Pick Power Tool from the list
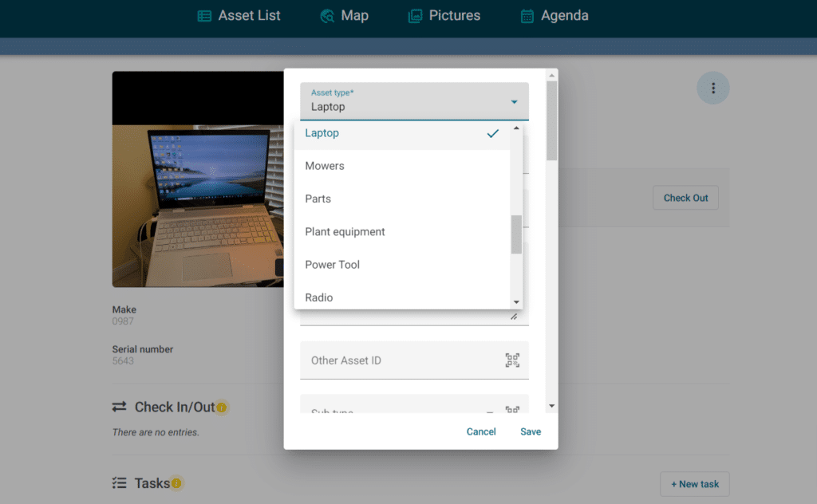 tap(332, 265)
